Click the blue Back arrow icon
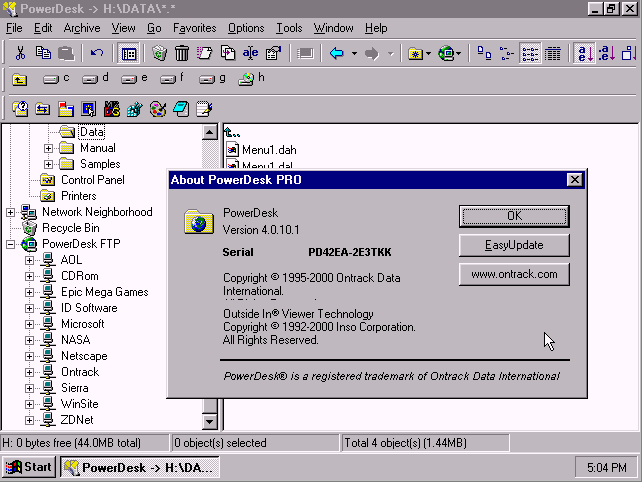Viewport: 642px width, 482px height. (337, 53)
